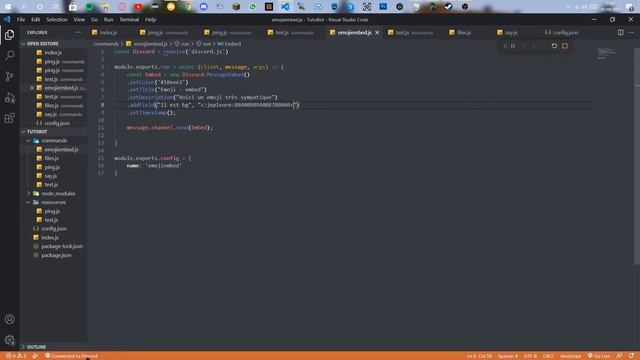Open package.json in explorer tree

[x=56, y=255]
